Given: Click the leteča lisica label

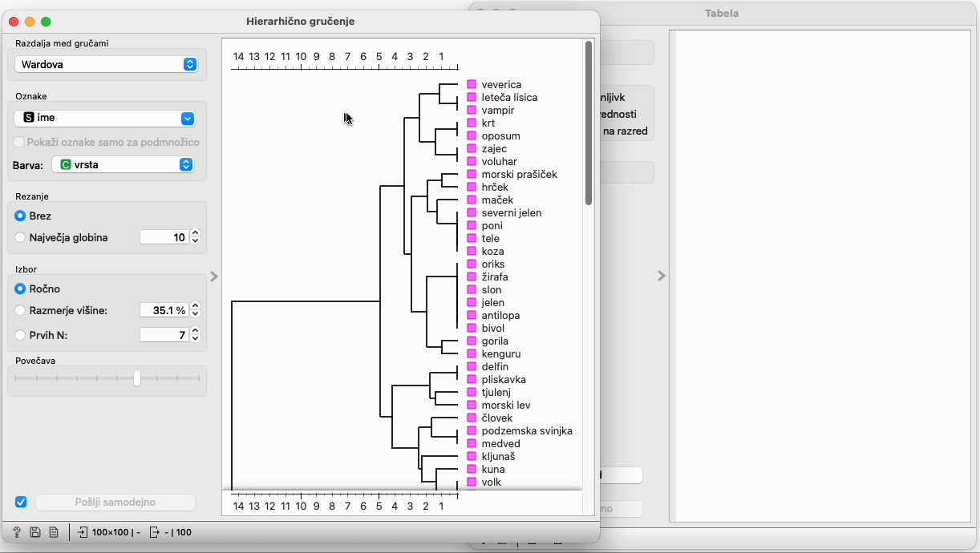Looking at the screenshot, I should click(x=509, y=97).
